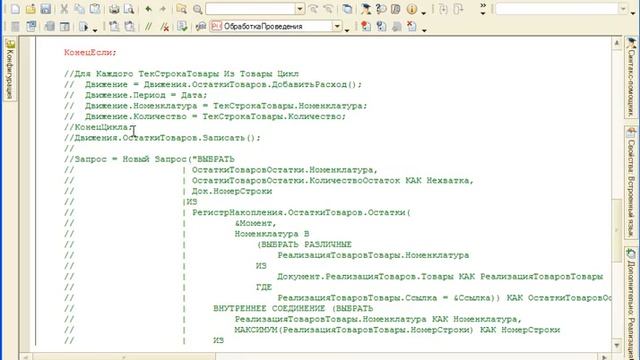Click the help search question-mark icon
This screenshot has height=360, width=640.
(x=381, y=9)
